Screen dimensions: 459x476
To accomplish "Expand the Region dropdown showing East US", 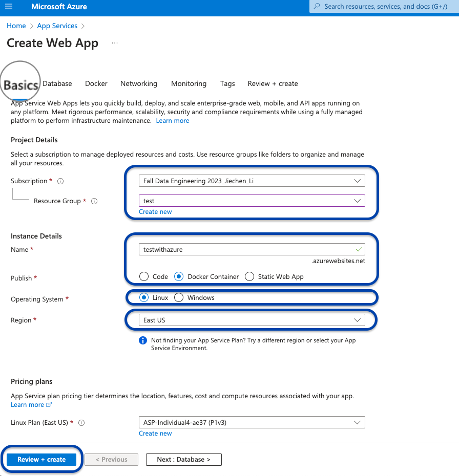I will coord(252,320).
